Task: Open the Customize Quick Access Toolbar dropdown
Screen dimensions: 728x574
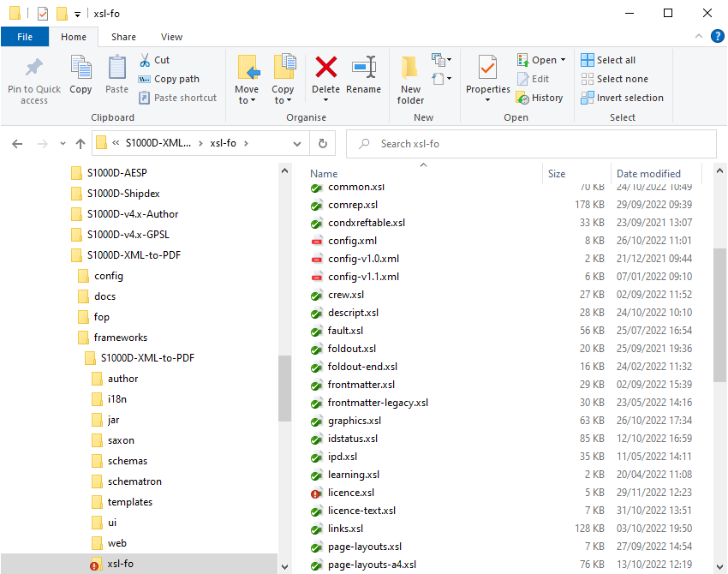Action: click(77, 14)
